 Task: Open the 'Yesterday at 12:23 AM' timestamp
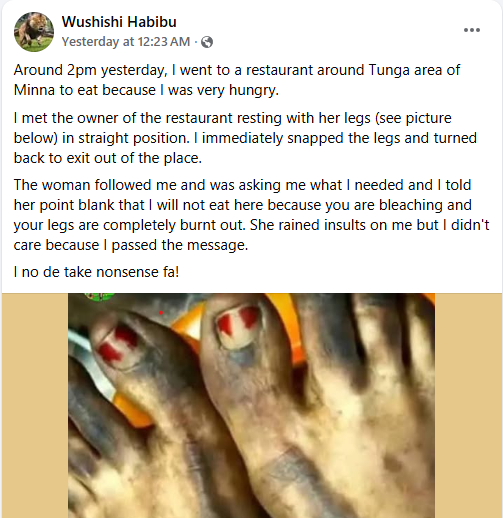pos(126,42)
